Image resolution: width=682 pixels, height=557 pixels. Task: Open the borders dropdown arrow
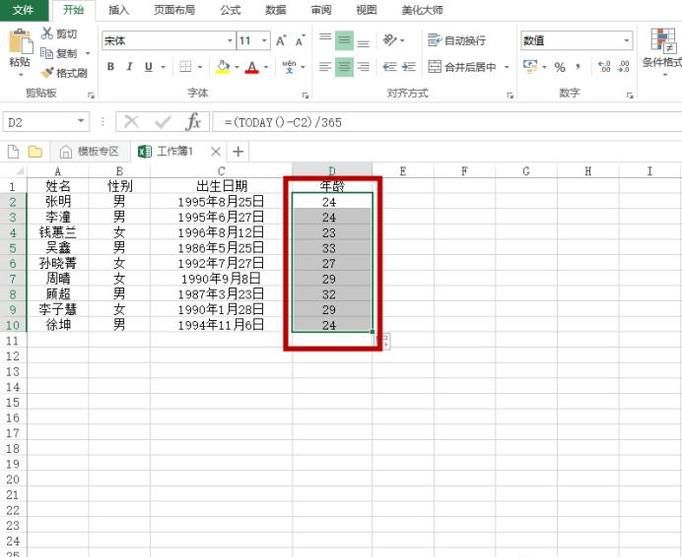pos(200,67)
